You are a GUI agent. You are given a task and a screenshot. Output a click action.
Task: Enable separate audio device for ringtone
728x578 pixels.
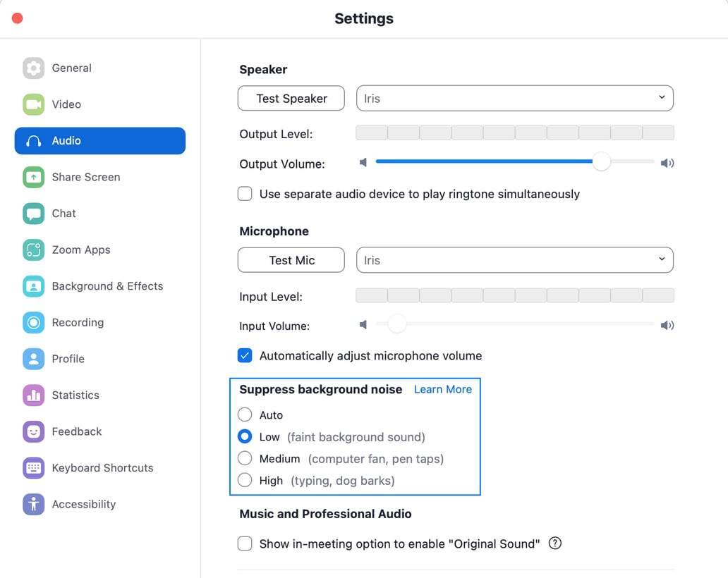245,193
